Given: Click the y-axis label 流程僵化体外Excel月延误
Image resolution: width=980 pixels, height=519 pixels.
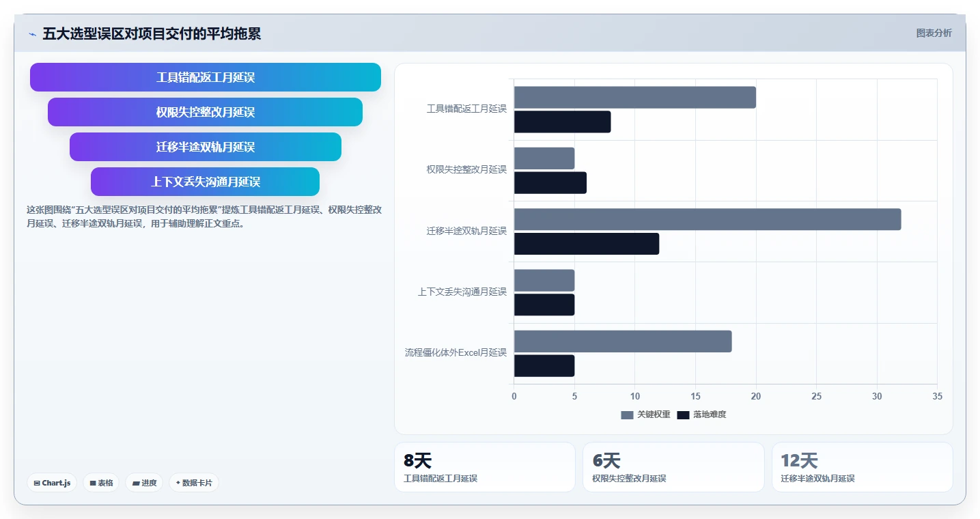Looking at the screenshot, I should click(456, 353).
